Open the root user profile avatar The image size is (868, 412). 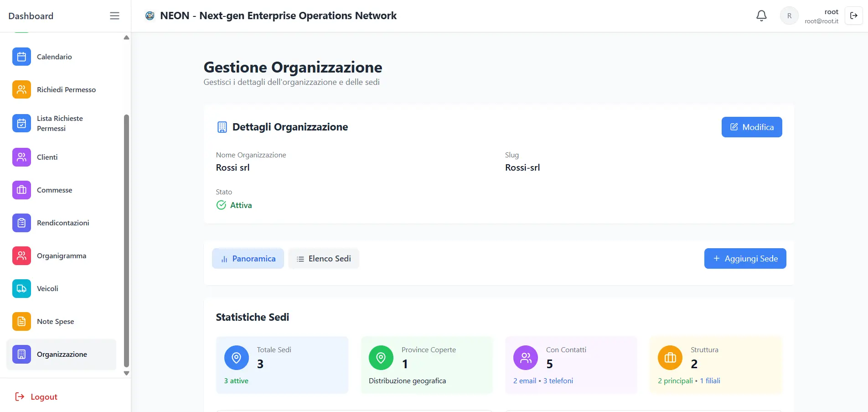coord(789,15)
